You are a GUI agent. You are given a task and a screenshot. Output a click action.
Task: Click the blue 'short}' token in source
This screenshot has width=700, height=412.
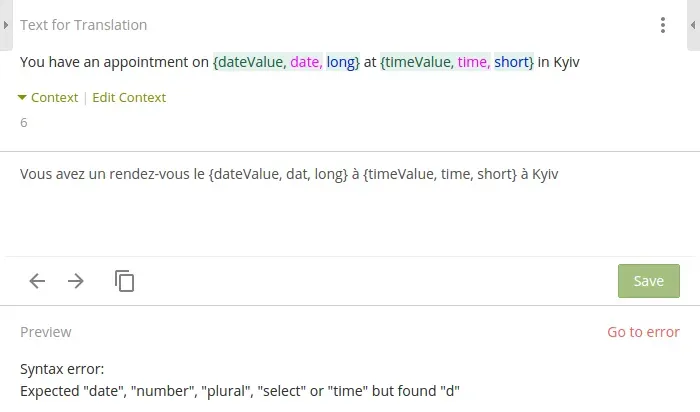(x=514, y=62)
